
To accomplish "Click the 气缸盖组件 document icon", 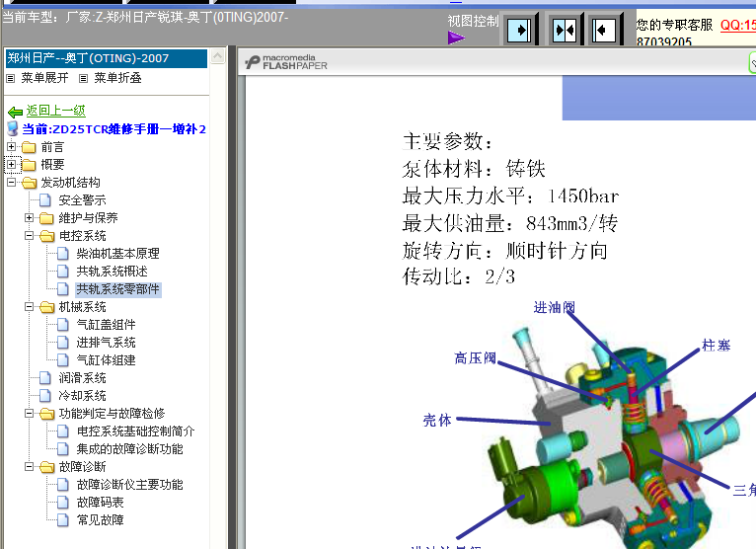I will click(63, 325).
